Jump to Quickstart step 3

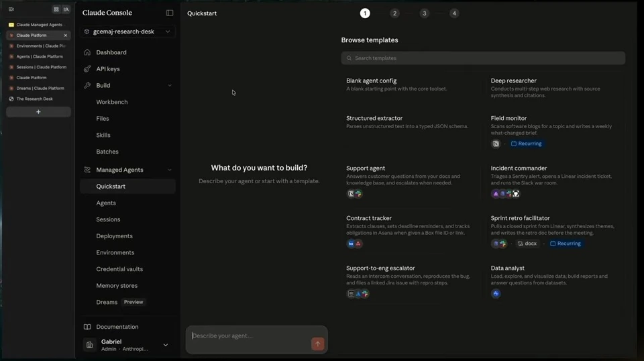[x=424, y=13]
